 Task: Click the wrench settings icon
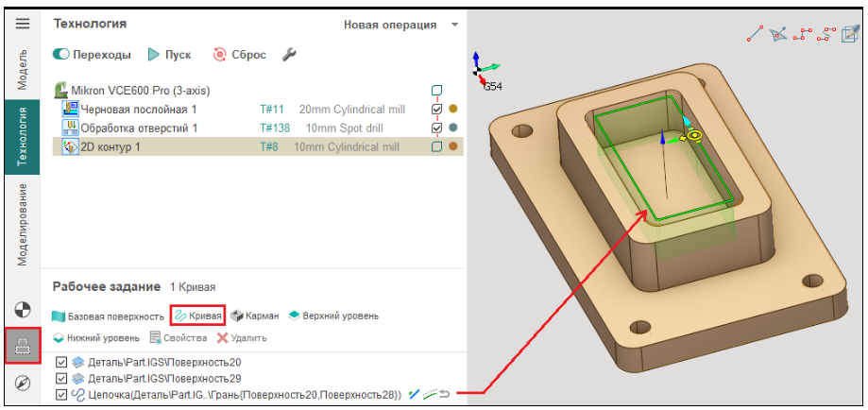(290, 55)
